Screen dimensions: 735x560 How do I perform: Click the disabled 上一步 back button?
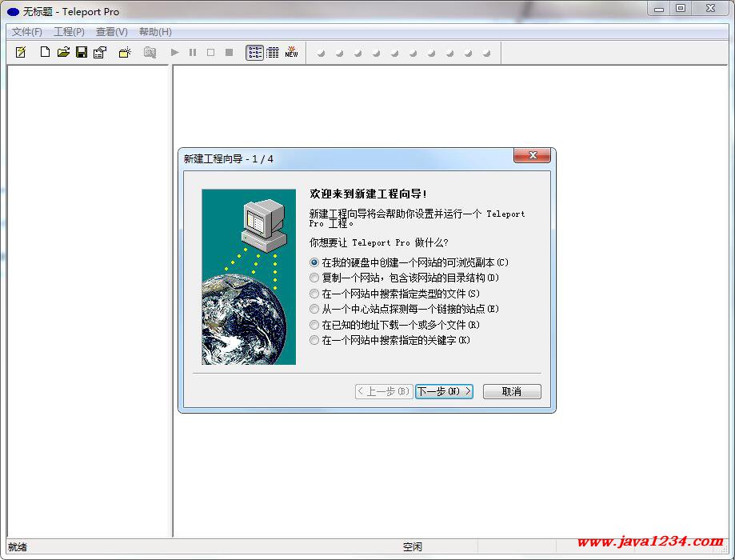(384, 391)
